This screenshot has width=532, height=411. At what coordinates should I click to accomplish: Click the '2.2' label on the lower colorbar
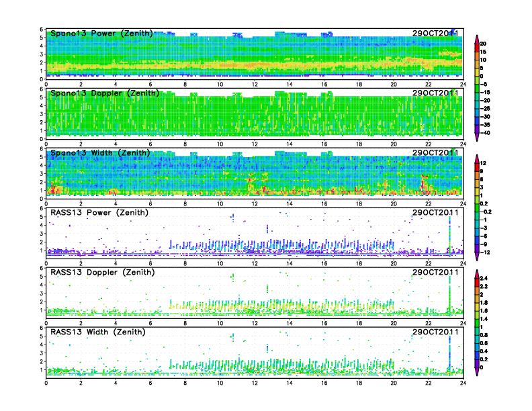tap(484, 287)
